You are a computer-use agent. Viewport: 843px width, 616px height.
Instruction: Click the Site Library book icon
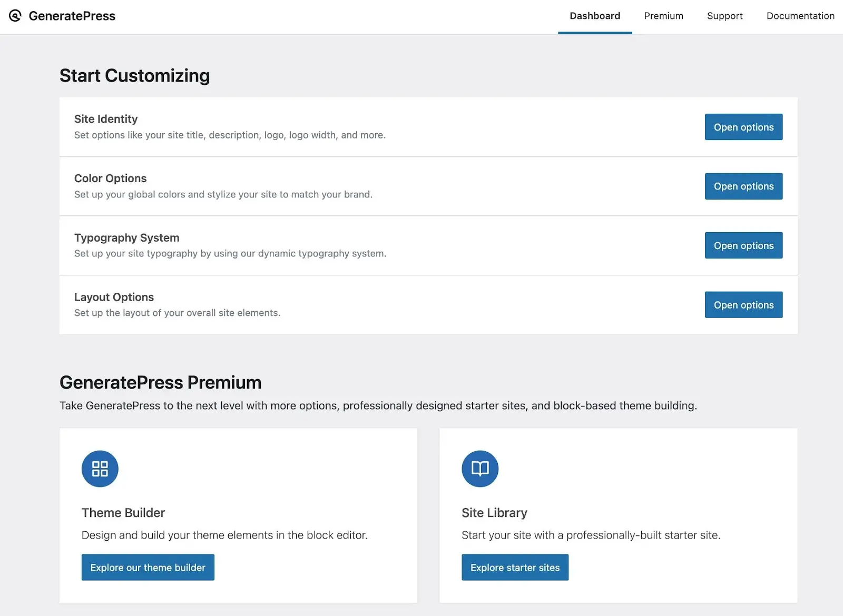pos(480,469)
